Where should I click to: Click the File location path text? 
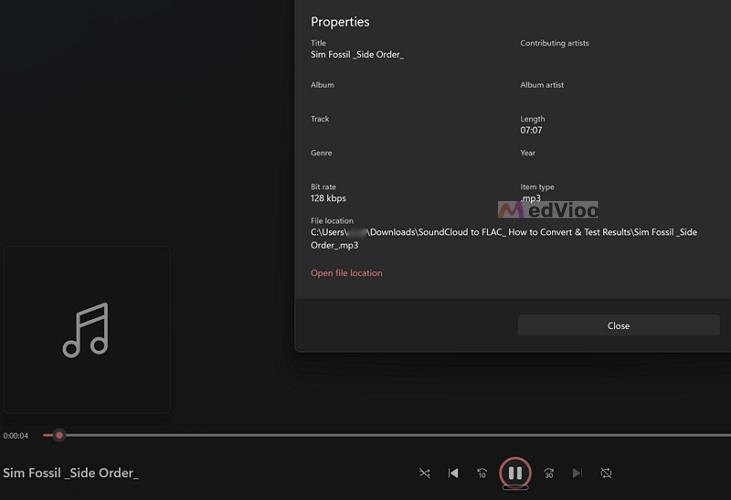pos(504,239)
